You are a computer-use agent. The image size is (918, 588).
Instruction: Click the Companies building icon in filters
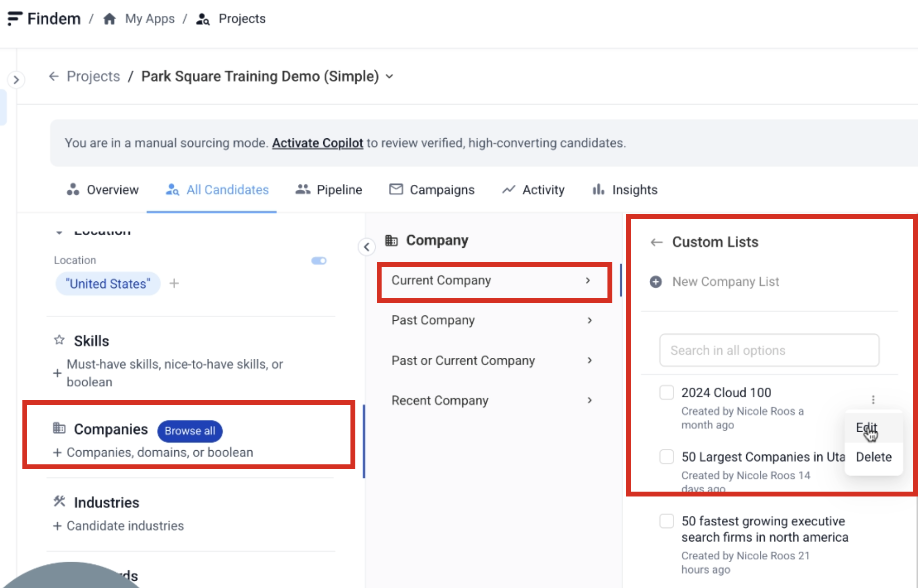(59, 428)
